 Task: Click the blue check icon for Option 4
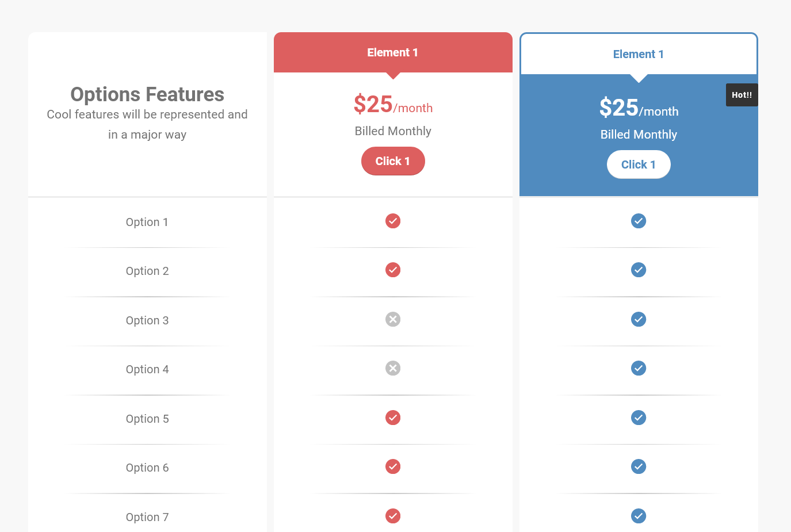(x=639, y=368)
